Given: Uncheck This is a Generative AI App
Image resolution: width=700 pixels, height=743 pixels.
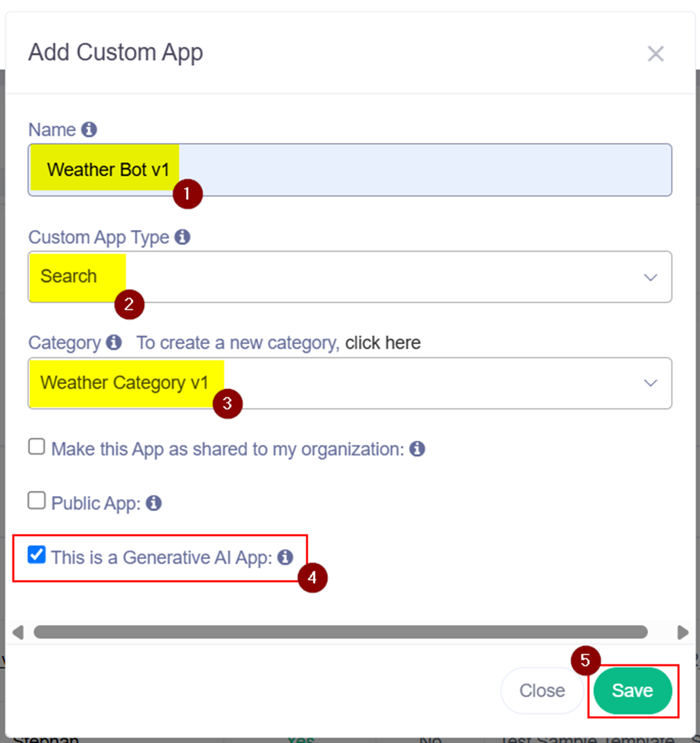Looking at the screenshot, I should tap(37, 555).
